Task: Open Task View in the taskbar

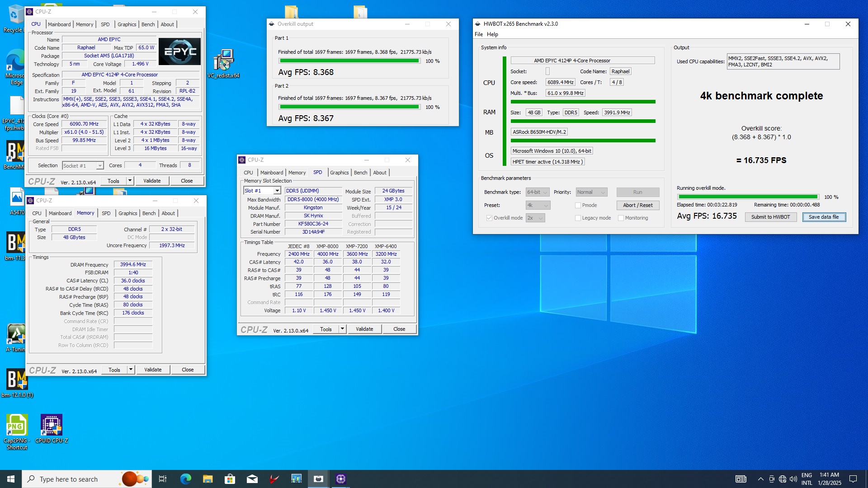Action: click(163, 479)
